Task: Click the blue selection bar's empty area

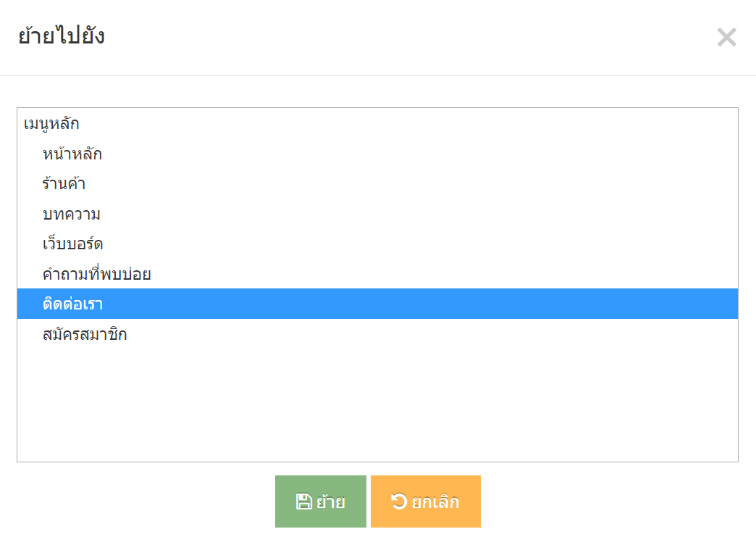Action: click(x=419, y=304)
